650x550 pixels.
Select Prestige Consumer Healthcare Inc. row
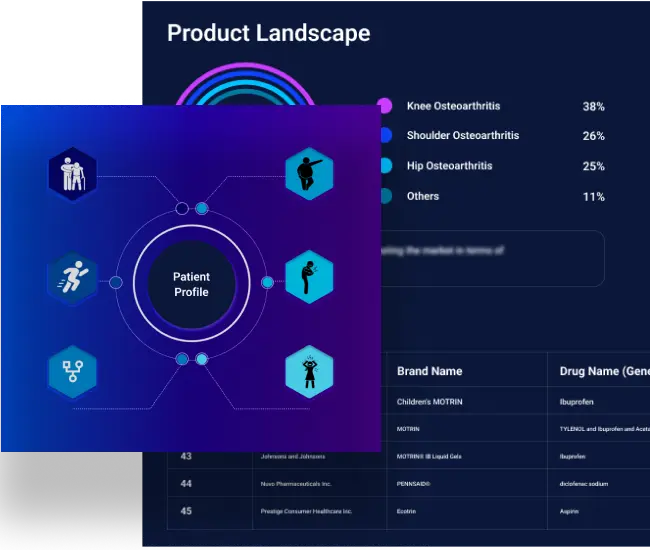click(308, 511)
